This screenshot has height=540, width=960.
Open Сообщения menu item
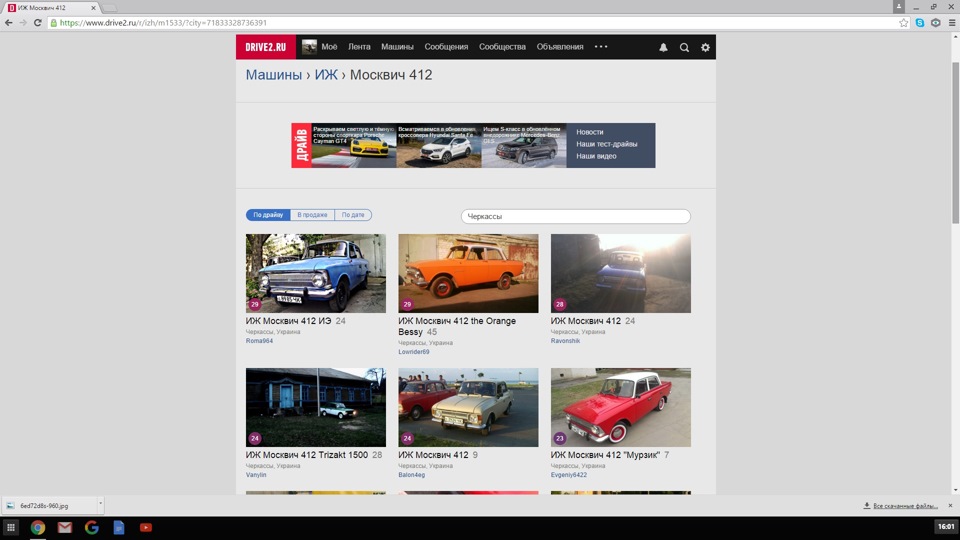pos(446,47)
